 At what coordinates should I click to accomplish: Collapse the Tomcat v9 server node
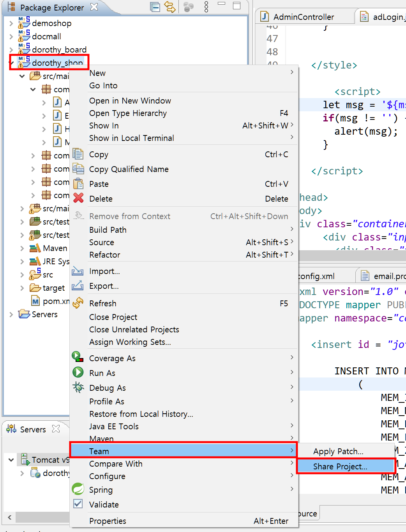pos(11,460)
